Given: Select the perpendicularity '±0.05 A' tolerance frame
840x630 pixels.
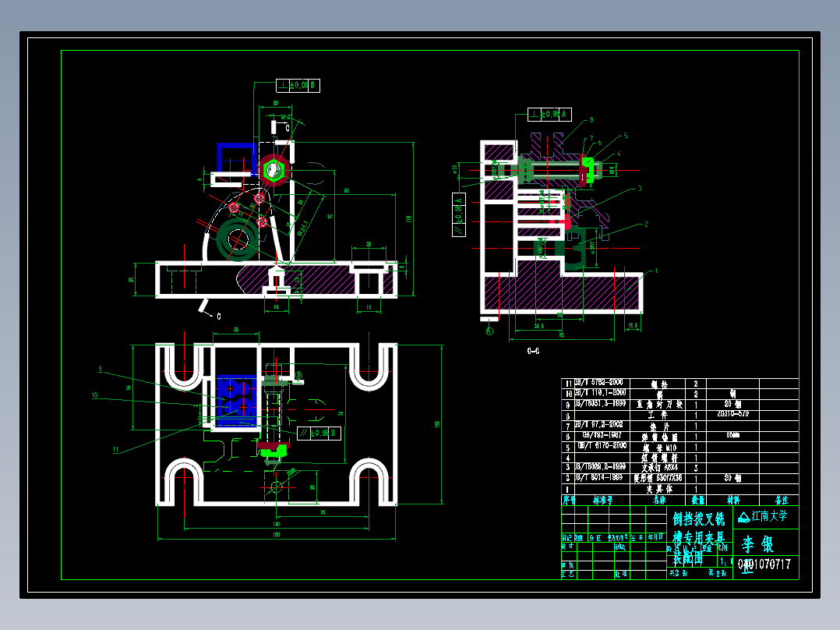Looking at the screenshot, I should click(x=549, y=114).
